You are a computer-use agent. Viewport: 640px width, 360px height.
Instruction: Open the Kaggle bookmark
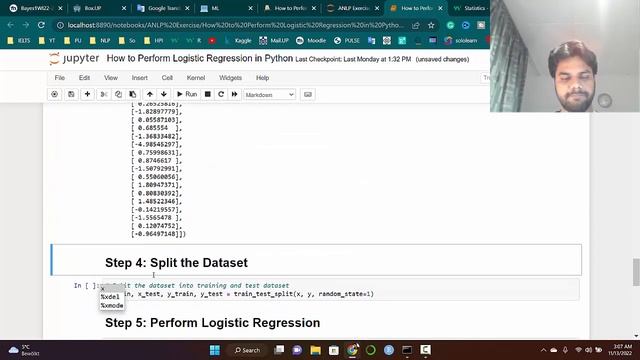pos(238,40)
